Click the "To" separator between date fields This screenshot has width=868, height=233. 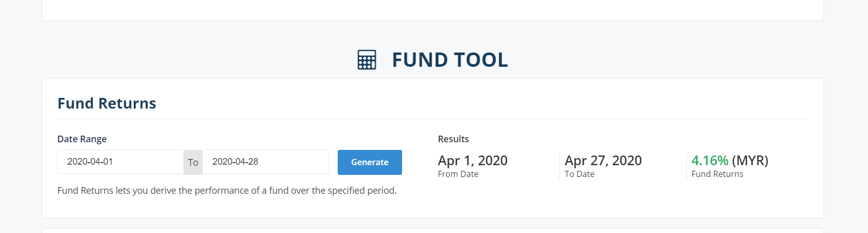coord(193,162)
